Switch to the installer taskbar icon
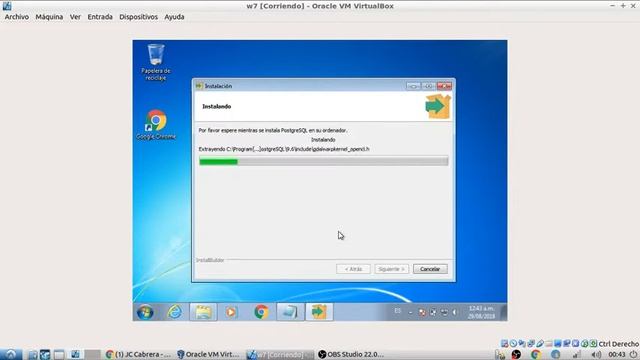 coord(319,312)
